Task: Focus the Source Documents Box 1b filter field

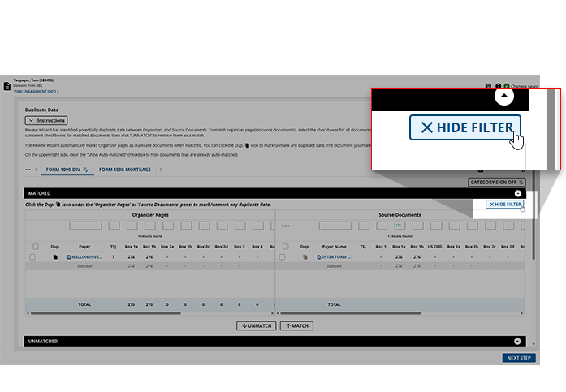Action: click(x=418, y=226)
